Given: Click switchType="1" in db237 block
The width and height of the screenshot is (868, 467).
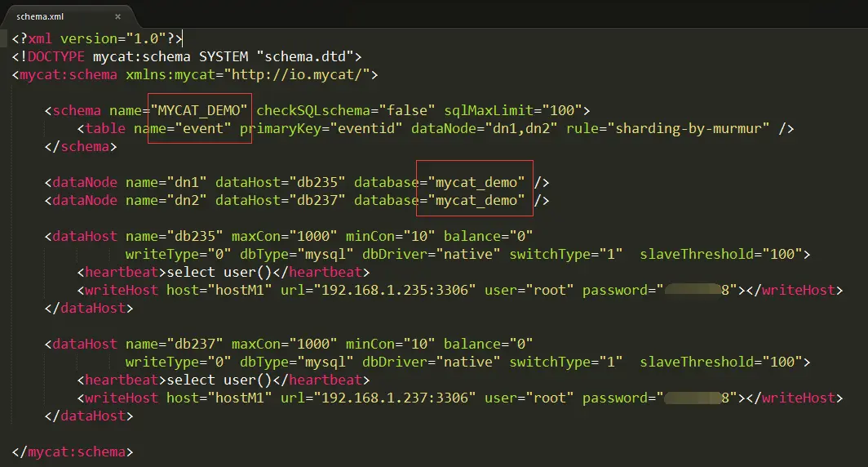Looking at the screenshot, I should click(x=566, y=362).
